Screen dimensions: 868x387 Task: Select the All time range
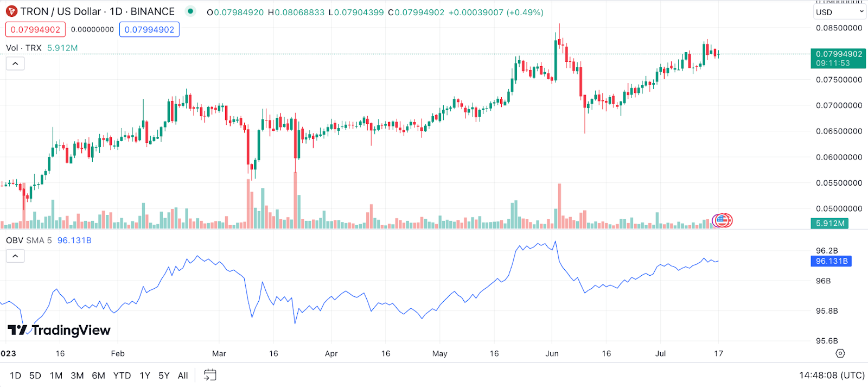click(183, 376)
